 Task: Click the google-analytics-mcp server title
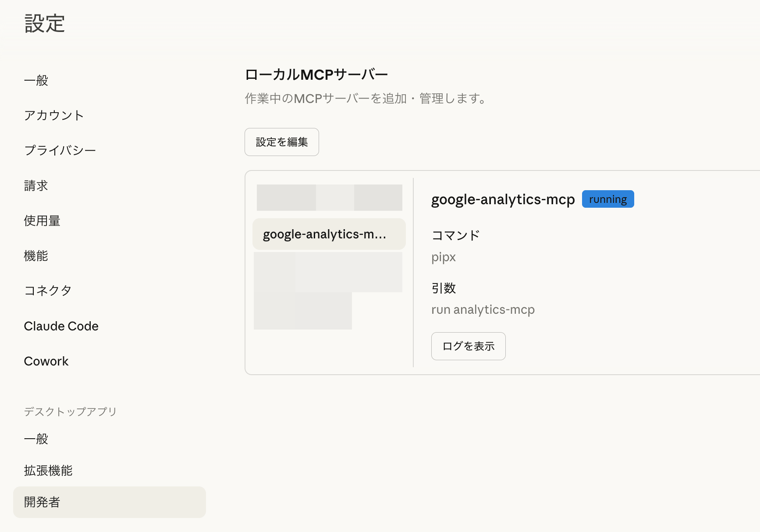pyautogui.click(x=502, y=199)
